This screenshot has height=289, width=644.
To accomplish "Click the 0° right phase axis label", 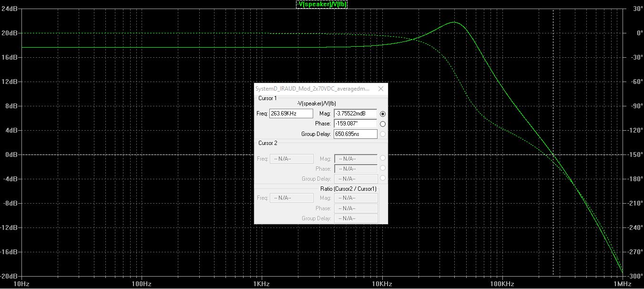I will (639, 33).
